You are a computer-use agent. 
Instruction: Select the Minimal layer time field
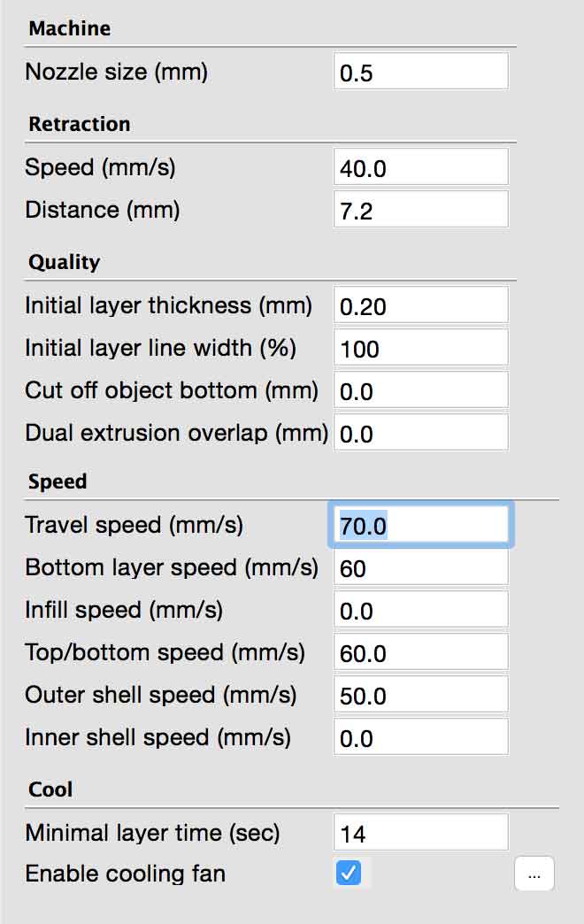(421, 832)
